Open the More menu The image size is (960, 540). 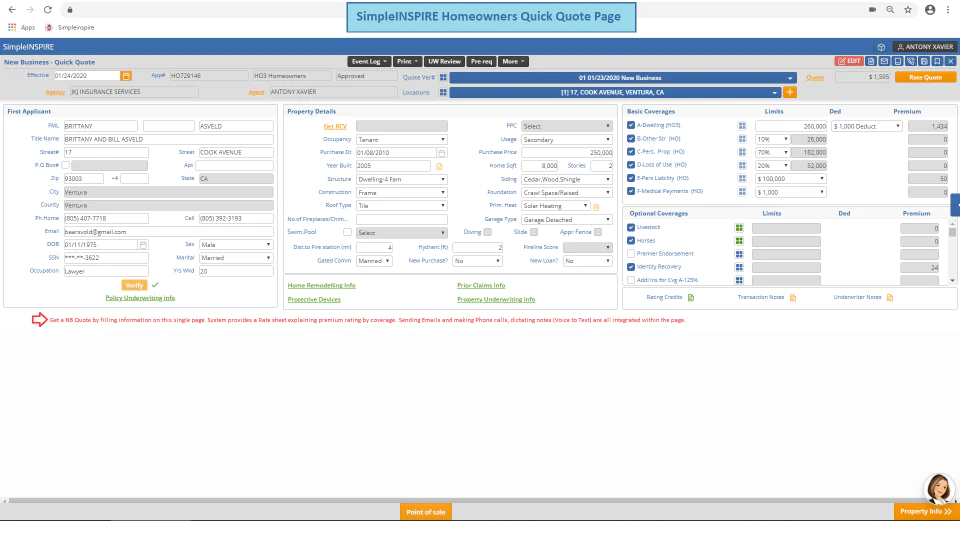tap(513, 61)
